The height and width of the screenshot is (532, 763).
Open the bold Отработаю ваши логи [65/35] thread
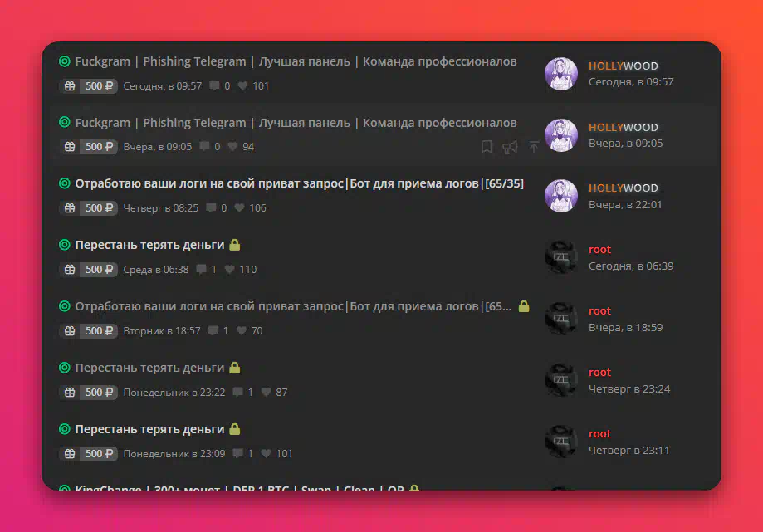pos(299,183)
